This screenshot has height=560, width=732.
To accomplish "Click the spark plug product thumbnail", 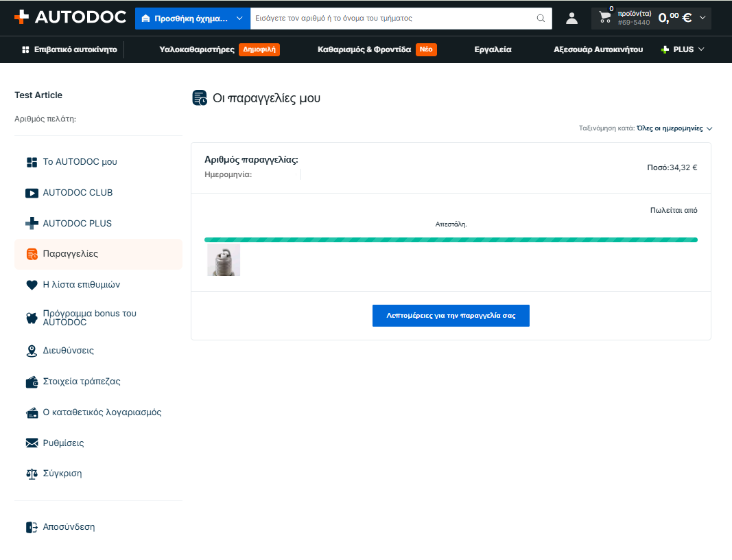I will click(224, 259).
